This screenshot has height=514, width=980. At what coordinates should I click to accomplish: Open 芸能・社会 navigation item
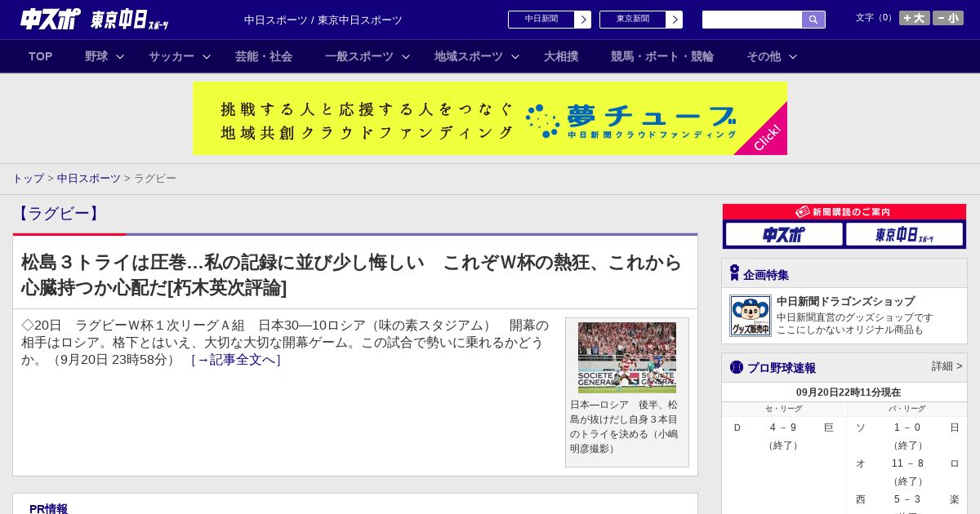(264, 56)
